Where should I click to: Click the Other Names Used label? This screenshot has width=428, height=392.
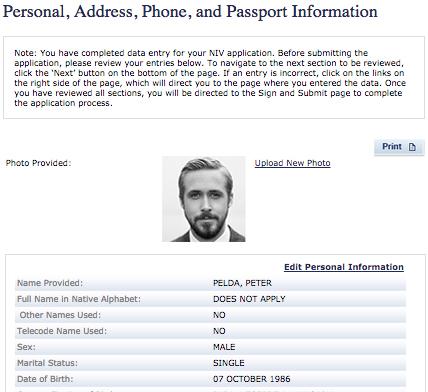60,315
